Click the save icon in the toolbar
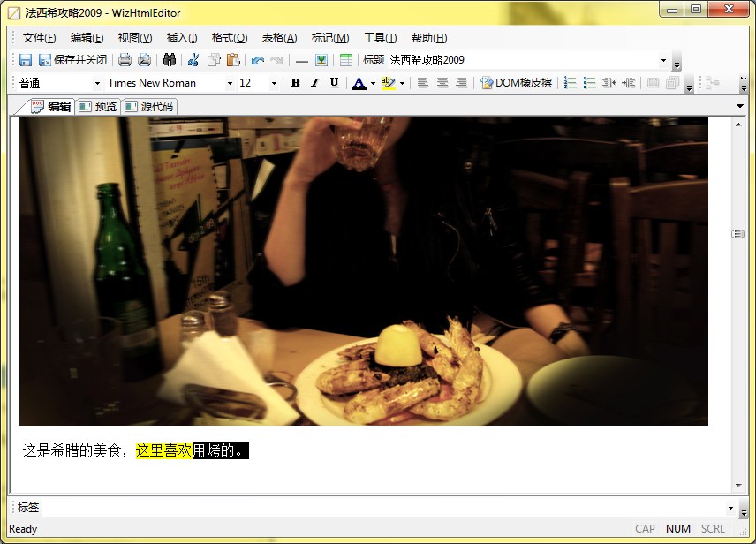This screenshot has width=756, height=544. [x=26, y=60]
